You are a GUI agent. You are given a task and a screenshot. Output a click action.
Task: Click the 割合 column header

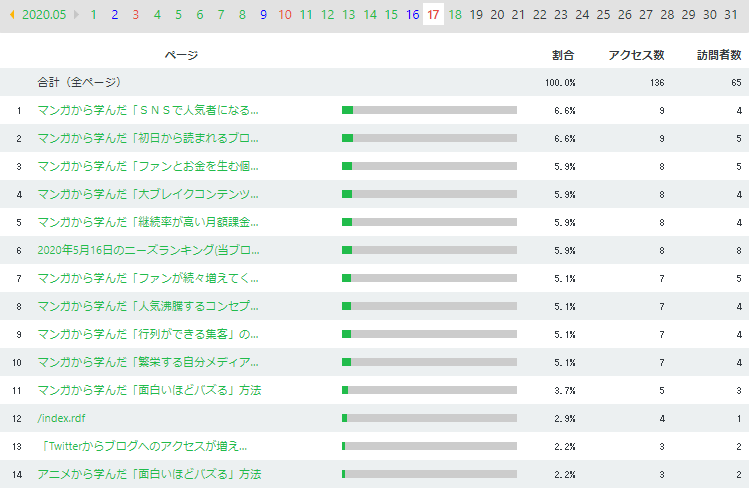pyautogui.click(x=563, y=55)
